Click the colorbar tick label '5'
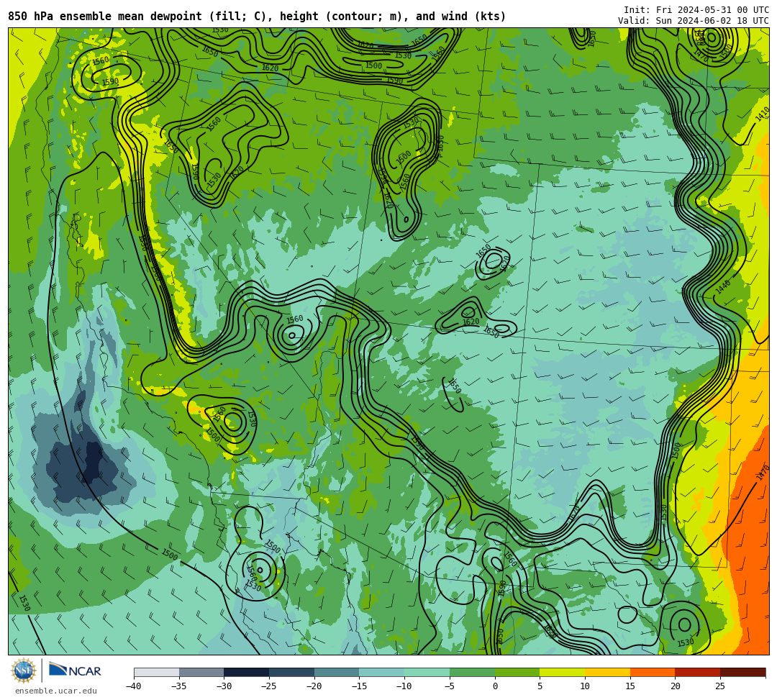777x700 pixels. pyautogui.click(x=540, y=686)
